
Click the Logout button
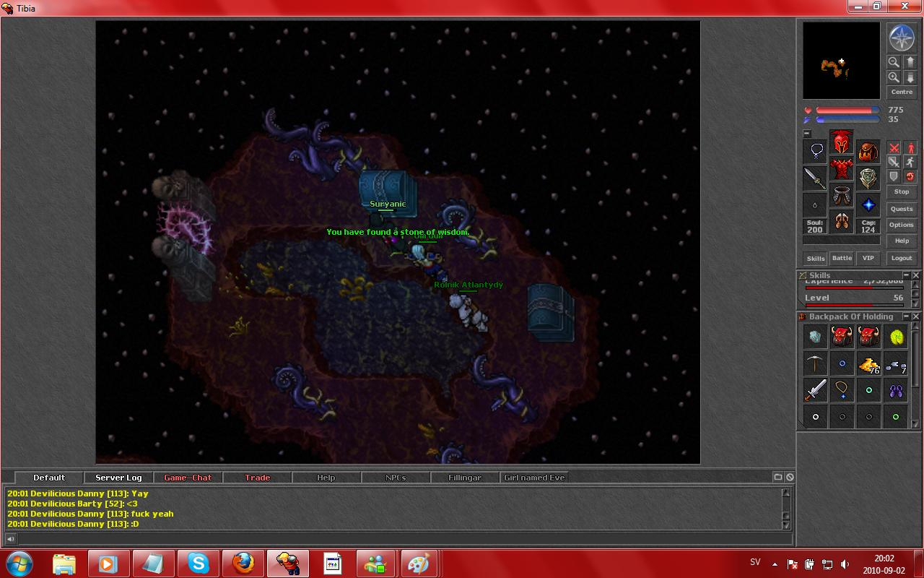(902, 258)
